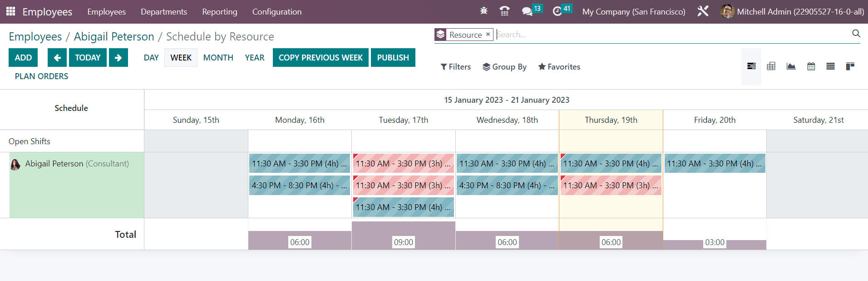
Task: Open the debug bug icon menu
Action: click(484, 11)
